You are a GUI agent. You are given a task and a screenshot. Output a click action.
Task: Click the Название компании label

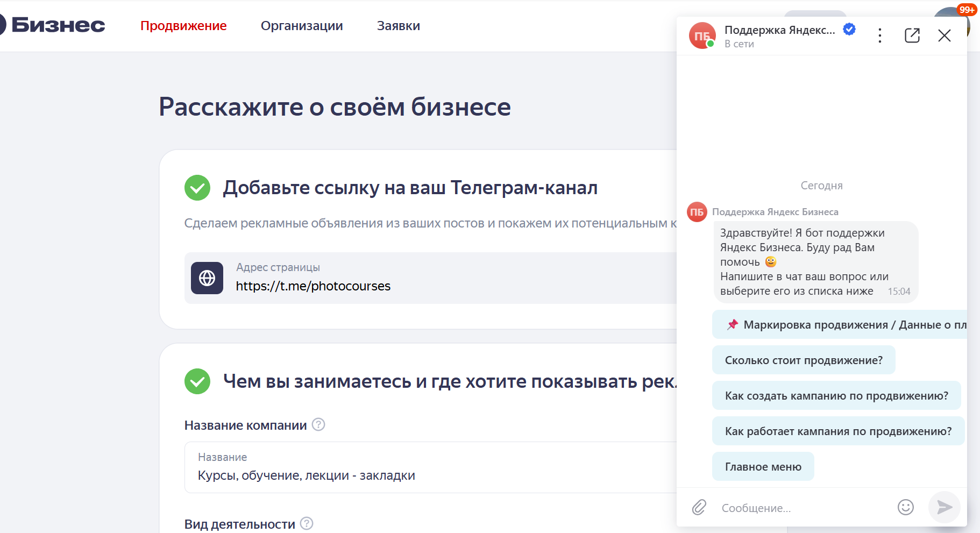[x=245, y=425]
